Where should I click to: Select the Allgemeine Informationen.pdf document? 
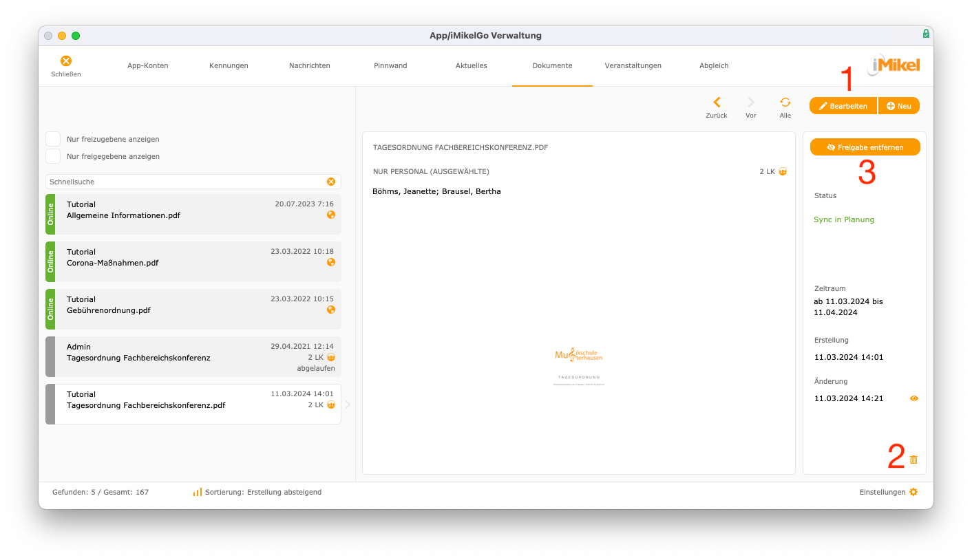193,214
